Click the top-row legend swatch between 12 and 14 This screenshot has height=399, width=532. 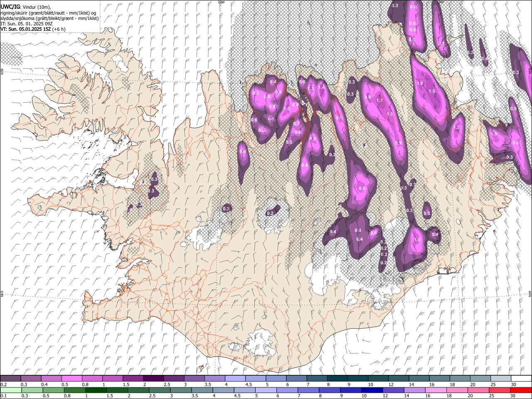[x=399, y=379]
